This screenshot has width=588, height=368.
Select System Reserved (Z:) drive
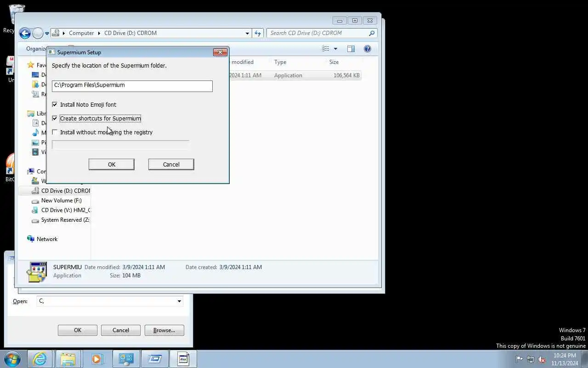click(x=65, y=220)
